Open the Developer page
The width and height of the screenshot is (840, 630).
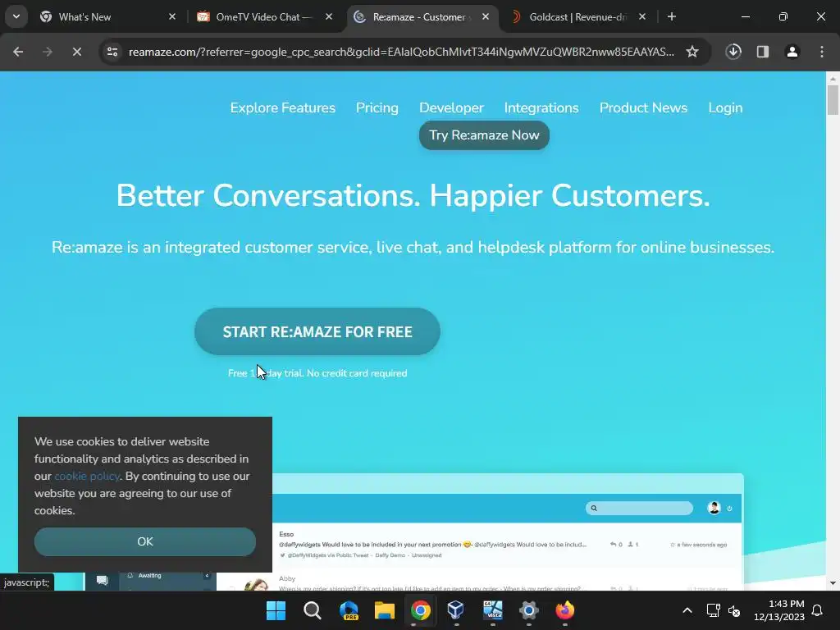coord(452,107)
